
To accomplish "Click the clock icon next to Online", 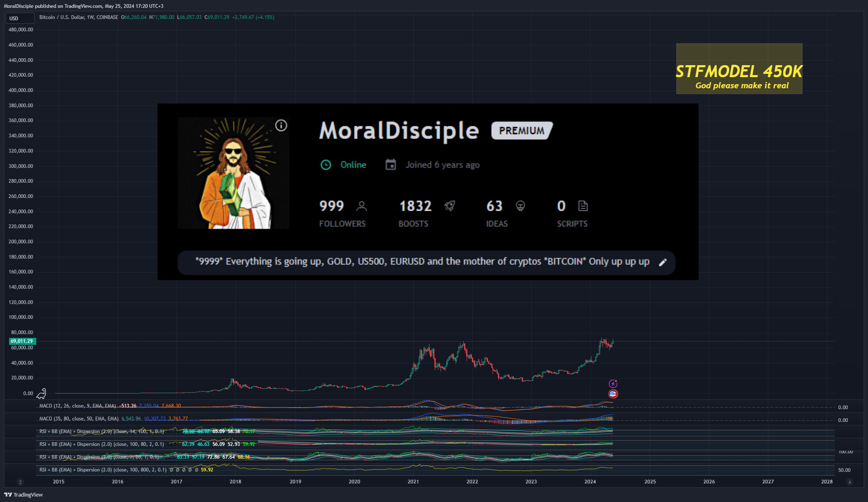I will [326, 165].
